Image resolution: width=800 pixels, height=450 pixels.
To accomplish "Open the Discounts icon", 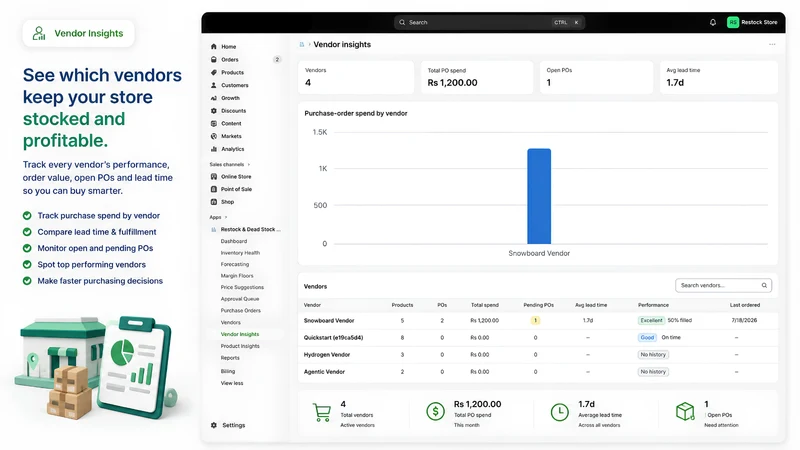I will [x=214, y=111].
